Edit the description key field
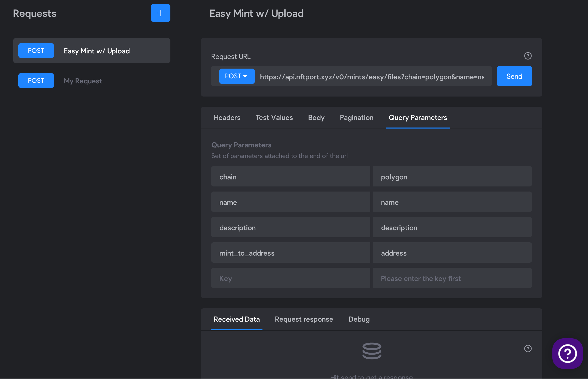The width and height of the screenshot is (588, 379). [x=290, y=227]
